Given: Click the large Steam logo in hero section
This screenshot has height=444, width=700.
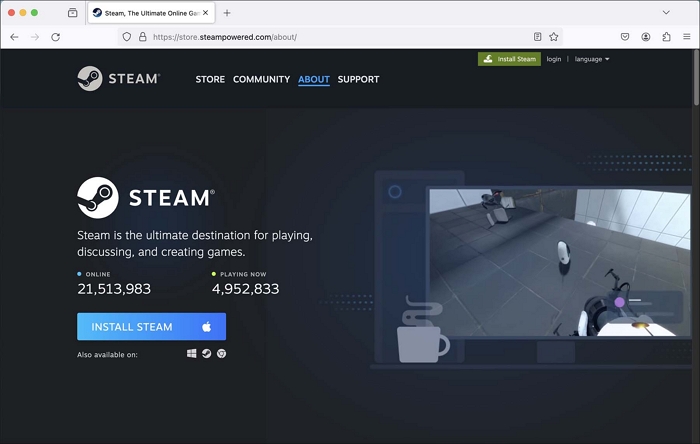Looking at the screenshot, I should pos(146,198).
